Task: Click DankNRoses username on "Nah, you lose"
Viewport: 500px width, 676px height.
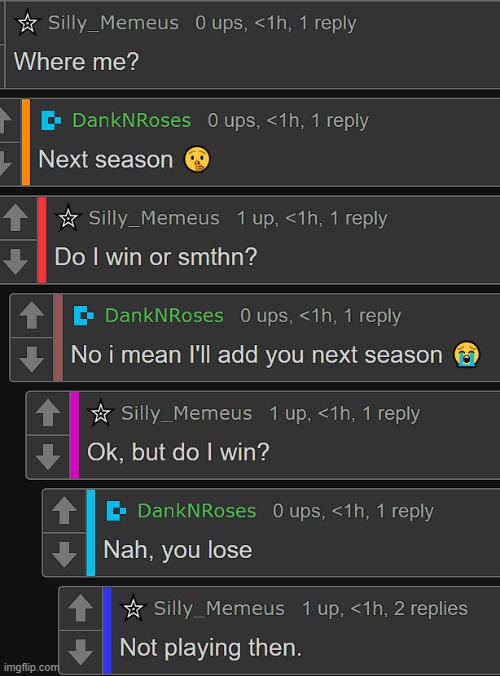Action: pyautogui.click(x=197, y=511)
